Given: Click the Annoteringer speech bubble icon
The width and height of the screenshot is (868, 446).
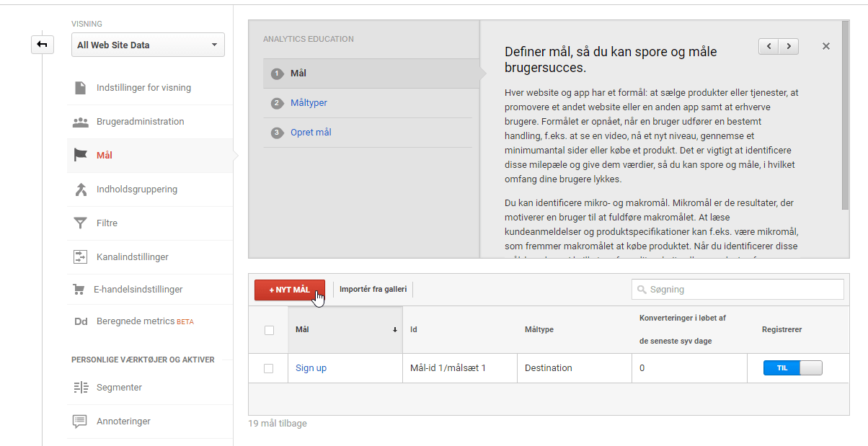Looking at the screenshot, I should [81, 422].
